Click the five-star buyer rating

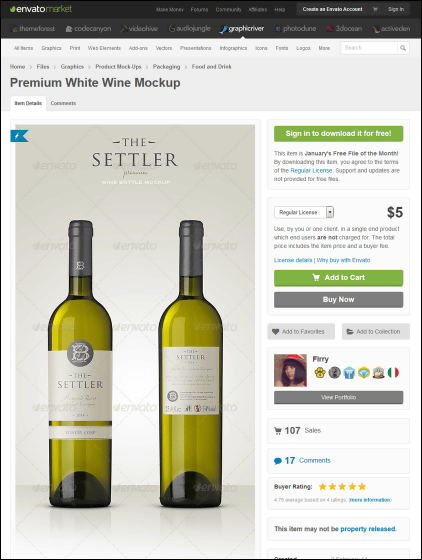coord(342,486)
